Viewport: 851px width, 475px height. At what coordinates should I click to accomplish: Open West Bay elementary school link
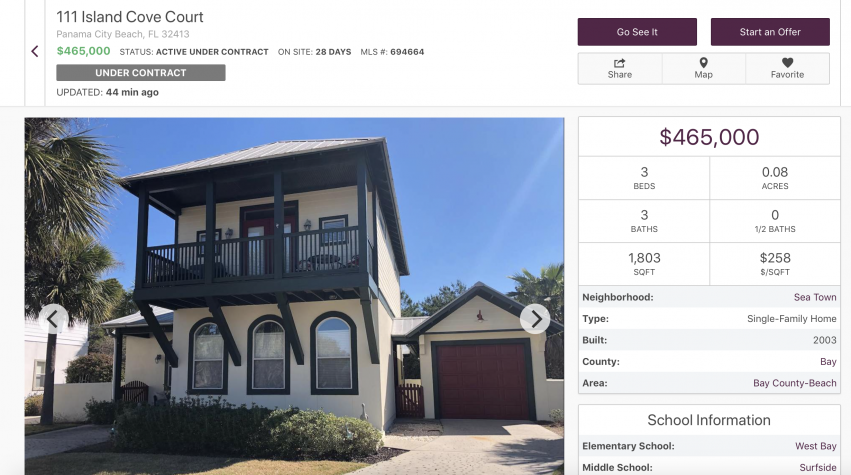click(x=816, y=446)
